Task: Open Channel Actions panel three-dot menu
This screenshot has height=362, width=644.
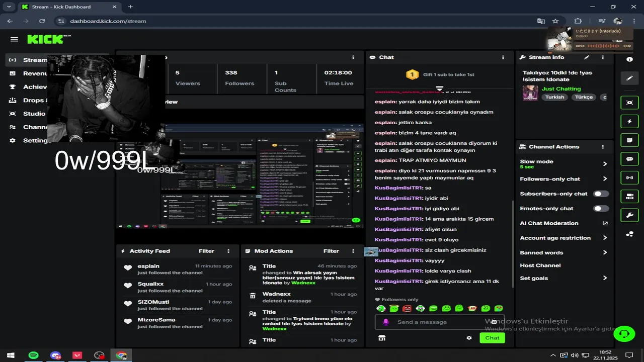Action: tap(603, 147)
